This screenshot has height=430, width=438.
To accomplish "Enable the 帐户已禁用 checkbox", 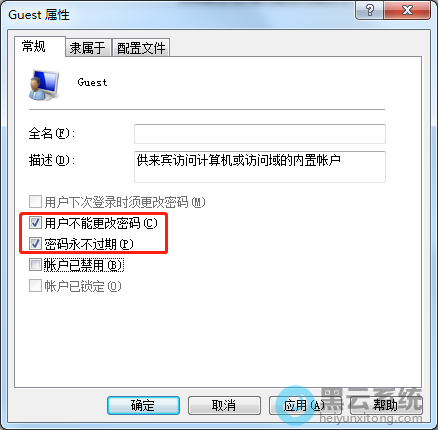I will (35, 265).
